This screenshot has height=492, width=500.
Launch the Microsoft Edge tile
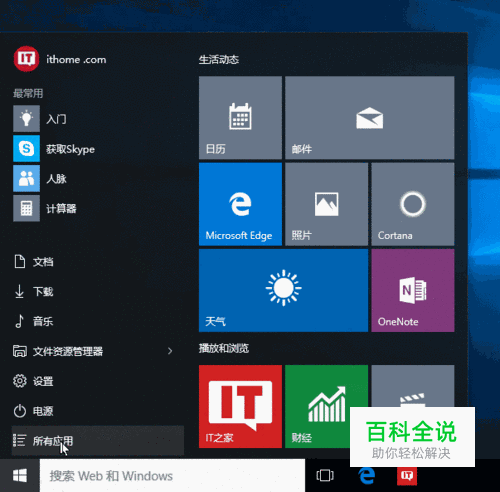(240, 204)
